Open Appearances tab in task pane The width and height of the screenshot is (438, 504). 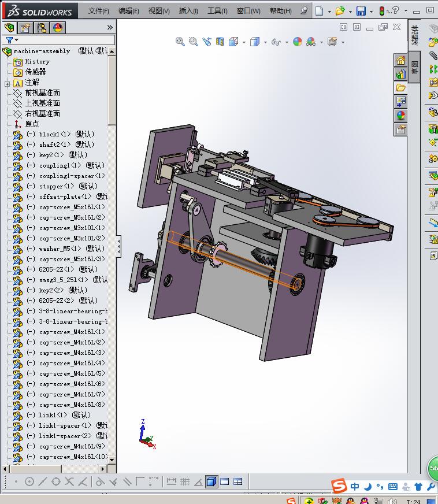(x=400, y=116)
